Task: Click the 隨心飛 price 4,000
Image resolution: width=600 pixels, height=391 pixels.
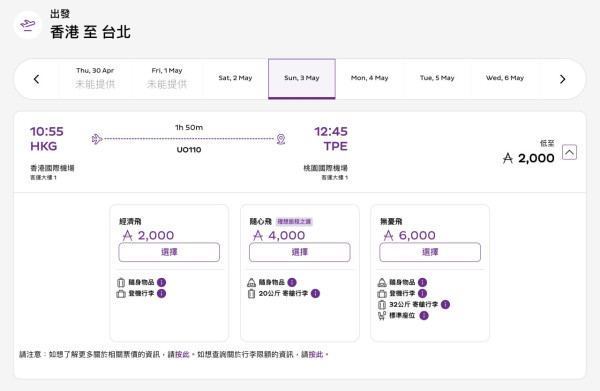Action: tap(279, 235)
